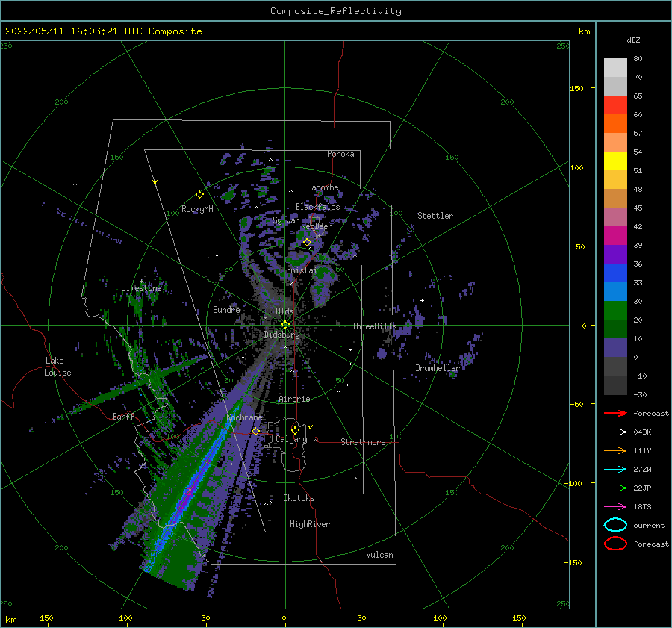Image resolution: width=672 pixels, height=628 pixels.
Task: Click the 42 dBZ magenta swatch
Action: tap(615, 235)
